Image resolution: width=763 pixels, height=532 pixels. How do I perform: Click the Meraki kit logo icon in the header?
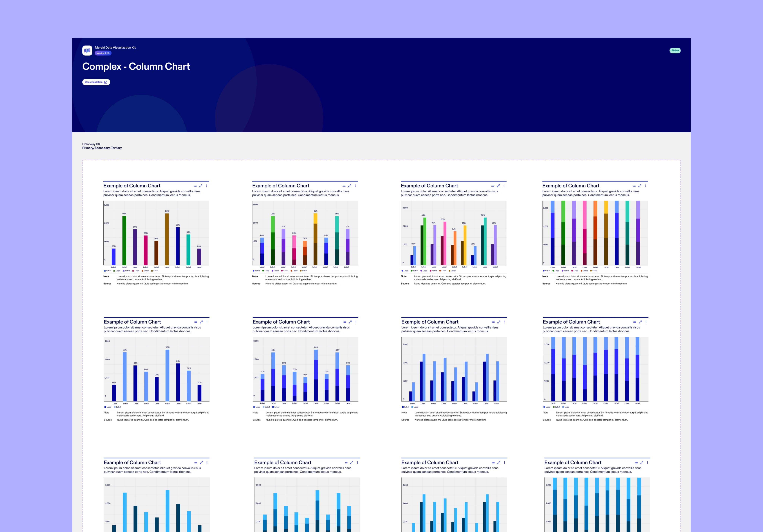pos(87,50)
